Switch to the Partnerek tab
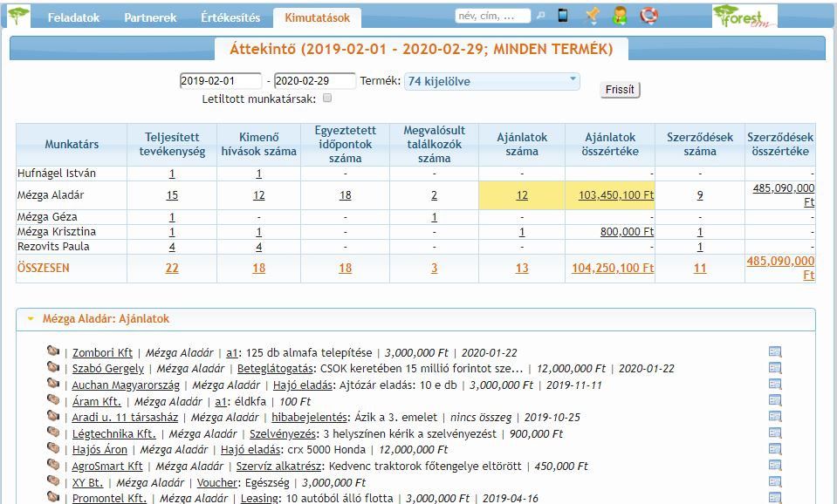This screenshot has width=837, height=504. 150,17
